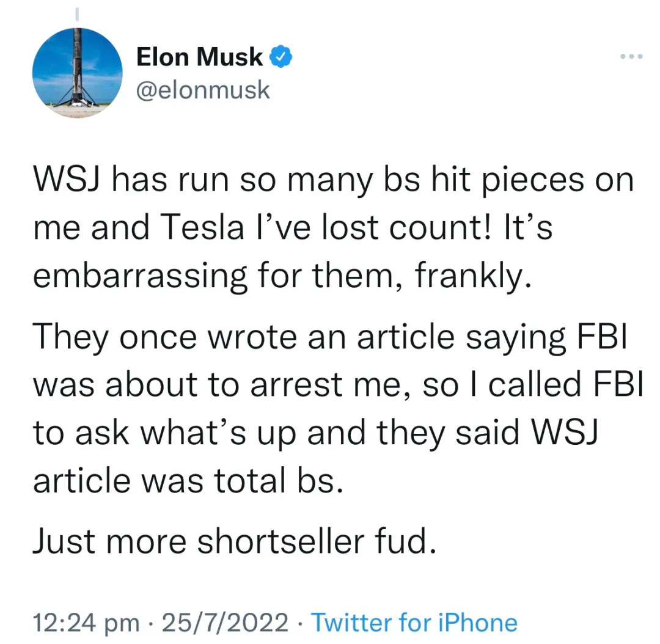Open the @elonmusk handle link

click(203, 90)
